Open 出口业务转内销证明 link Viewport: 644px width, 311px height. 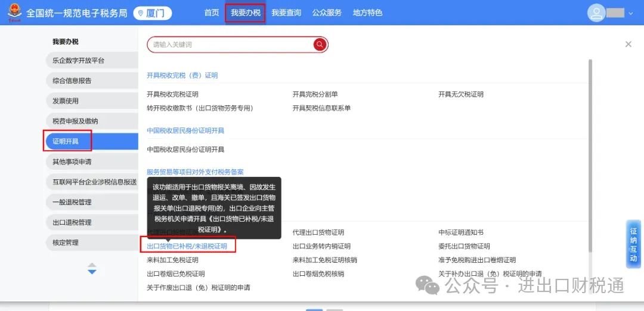(321, 247)
